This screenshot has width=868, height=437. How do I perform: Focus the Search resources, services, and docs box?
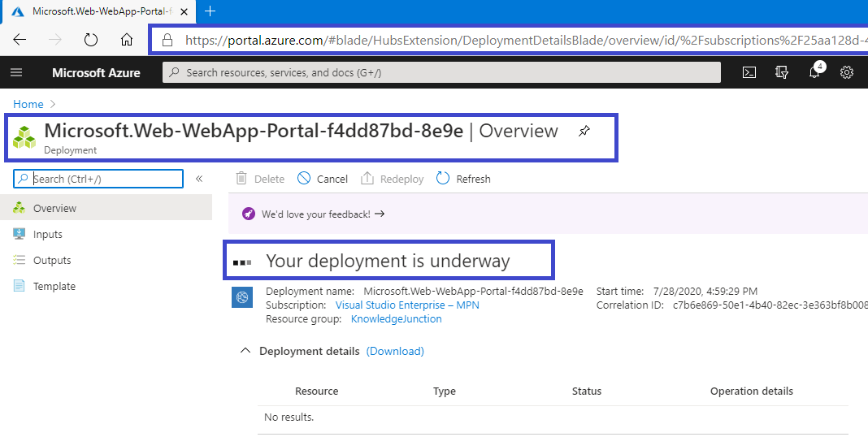click(x=441, y=72)
